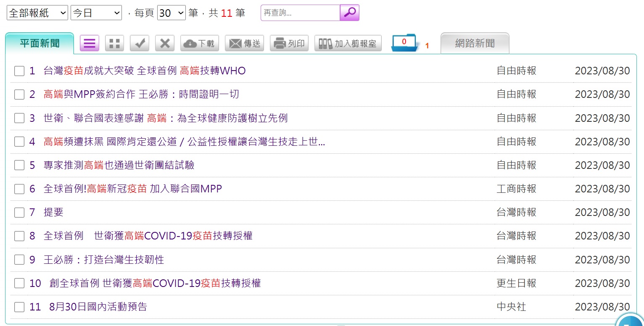Viewport: 644px width, 326px height.
Task: Click 自由時報 source in row 1
Action: click(517, 71)
